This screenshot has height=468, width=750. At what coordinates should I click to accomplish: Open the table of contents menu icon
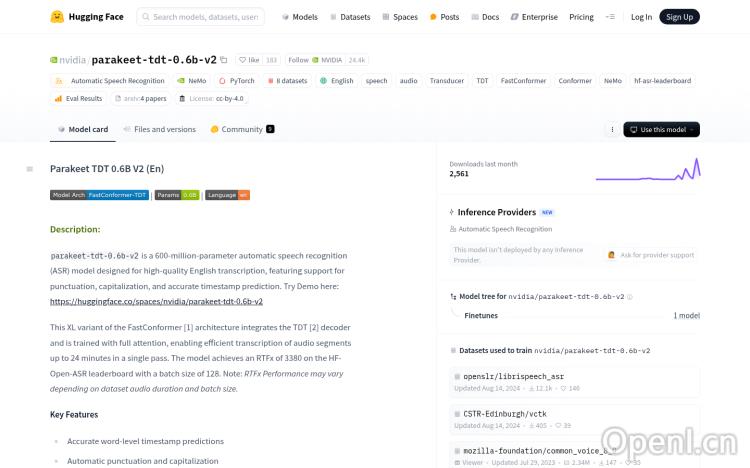point(29,169)
